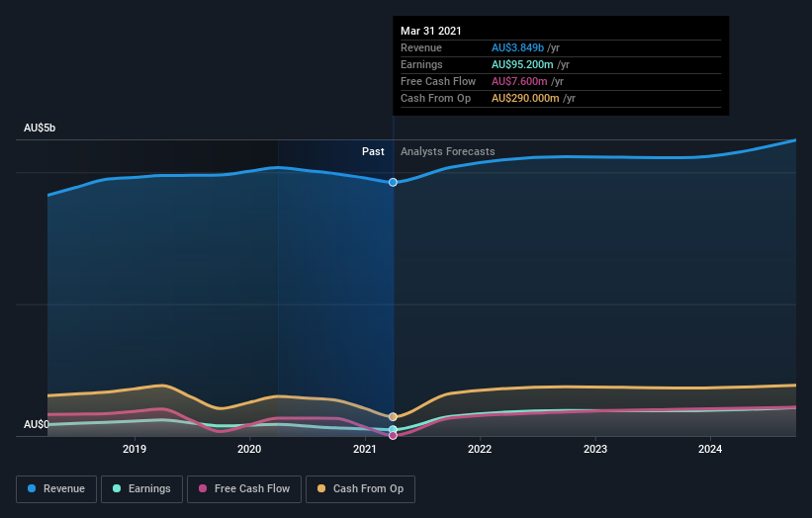812x518 pixels.
Task: Toggle the Earnings legend series
Action: (x=141, y=489)
